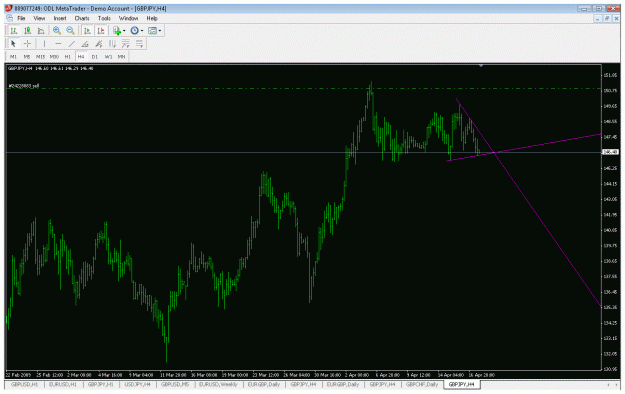
Task: Open the periods clock icon
Action: click(x=135, y=31)
